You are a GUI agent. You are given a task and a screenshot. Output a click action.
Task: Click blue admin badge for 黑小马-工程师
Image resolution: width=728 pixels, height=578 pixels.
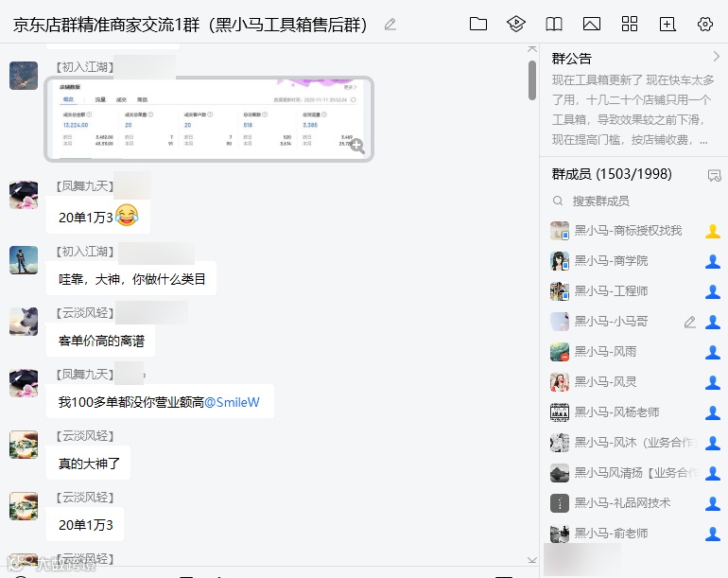tap(713, 291)
